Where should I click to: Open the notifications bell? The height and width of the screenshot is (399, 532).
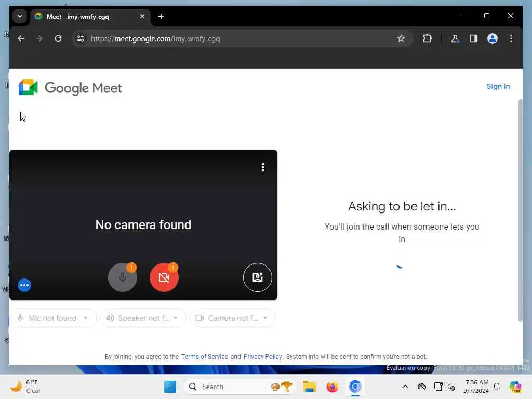coord(497,387)
